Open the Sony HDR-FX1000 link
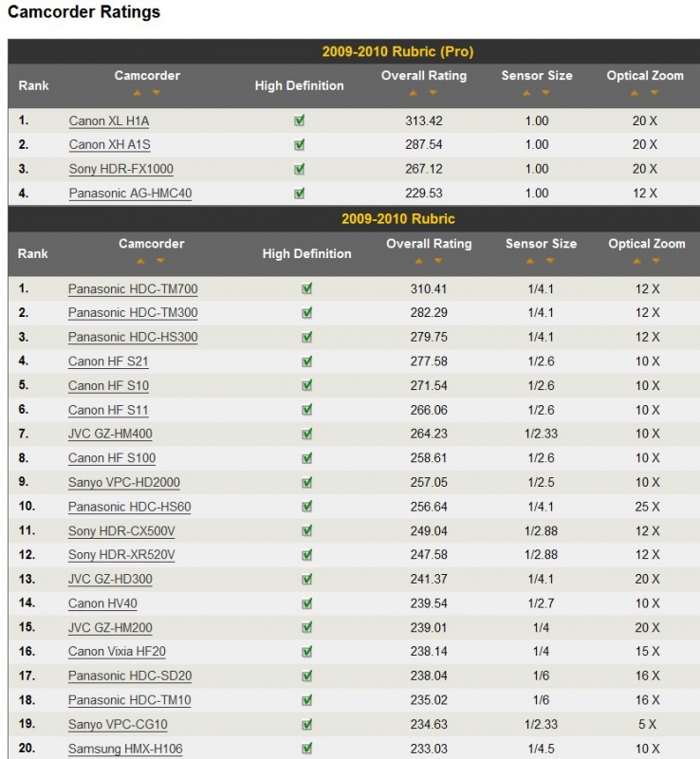The image size is (700, 759). (x=120, y=169)
